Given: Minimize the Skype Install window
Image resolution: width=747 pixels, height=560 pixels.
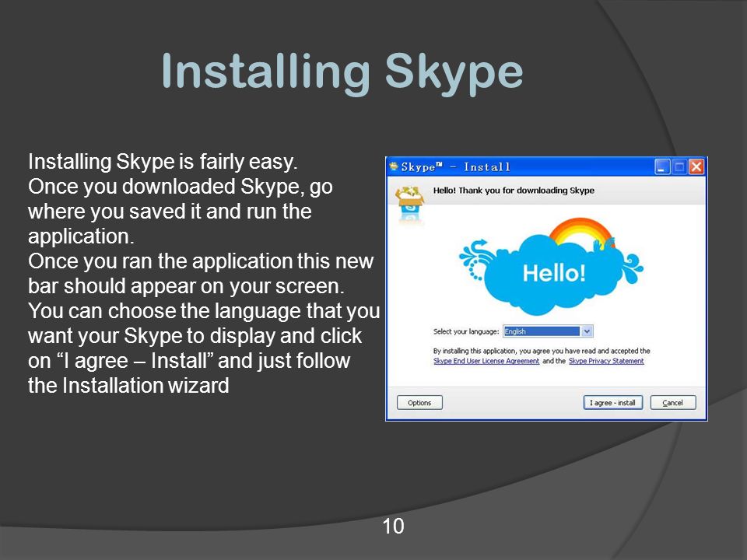Looking at the screenshot, I should 663,166.
